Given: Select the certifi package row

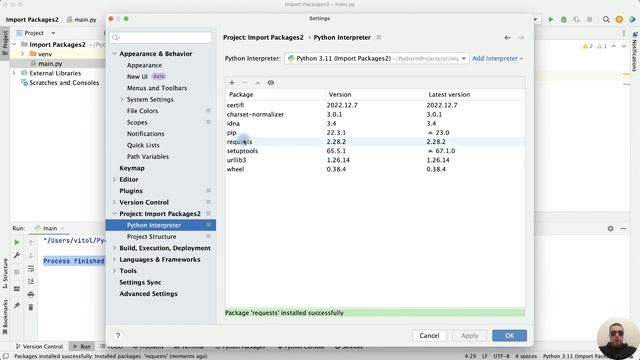Looking at the screenshot, I should click(x=375, y=105).
